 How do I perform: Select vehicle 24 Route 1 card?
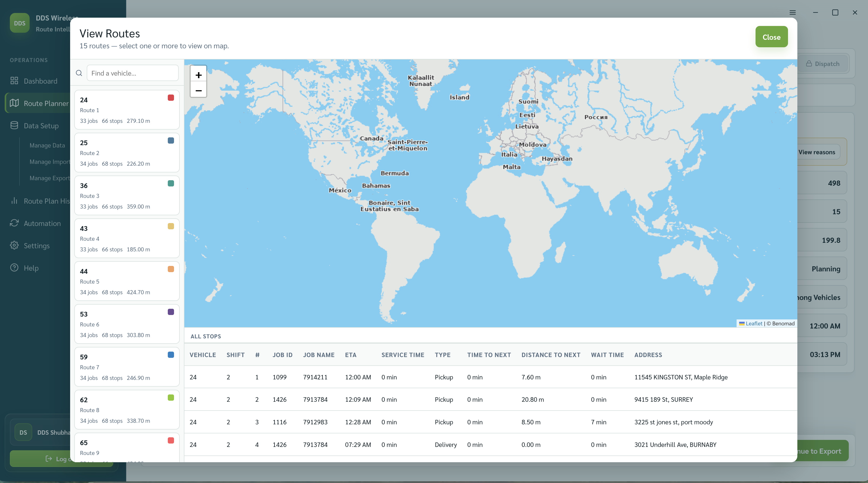point(127,110)
